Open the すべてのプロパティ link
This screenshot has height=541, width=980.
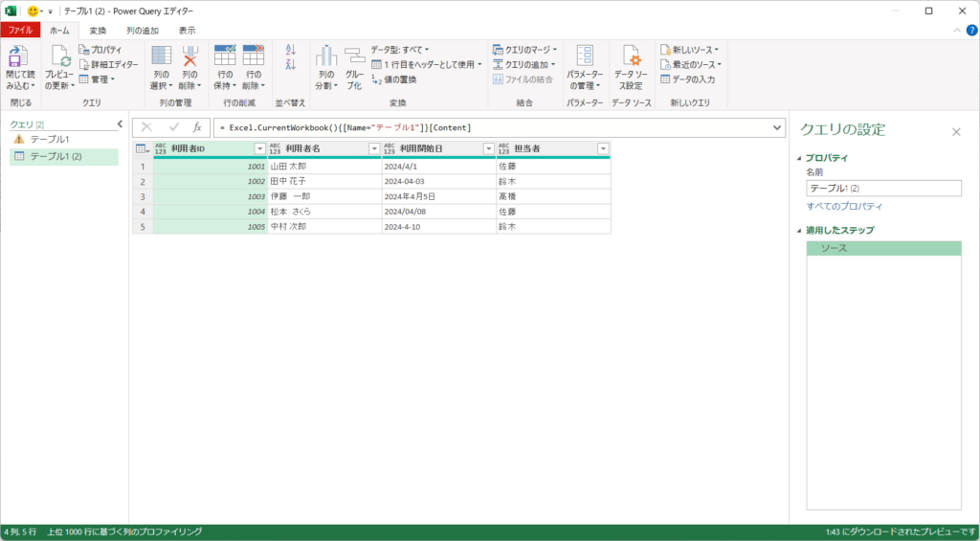(844, 207)
